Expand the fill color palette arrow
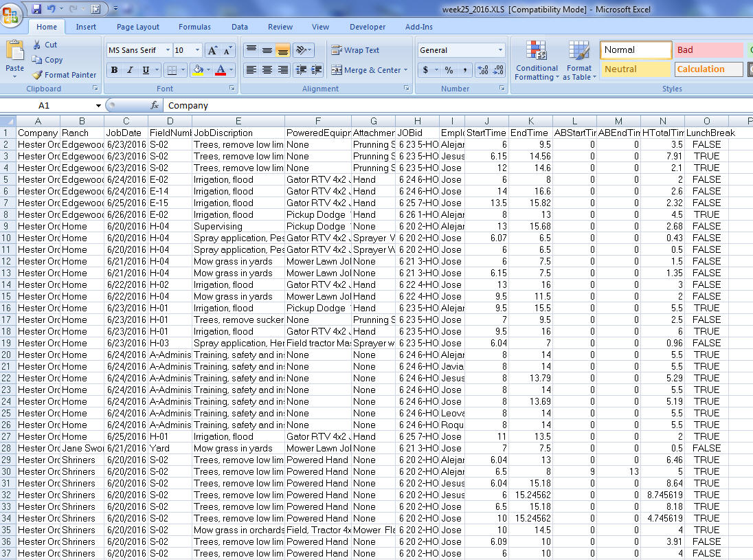This screenshot has width=753, height=560. (x=208, y=70)
